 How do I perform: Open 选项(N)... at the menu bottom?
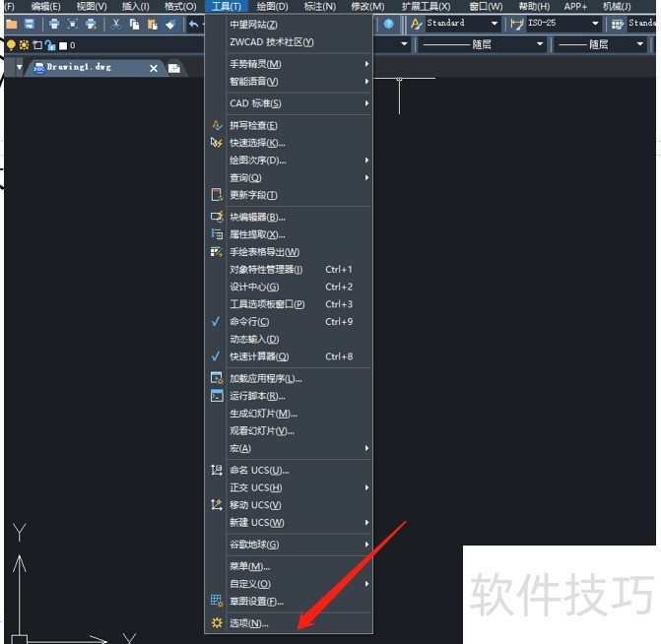248,623
